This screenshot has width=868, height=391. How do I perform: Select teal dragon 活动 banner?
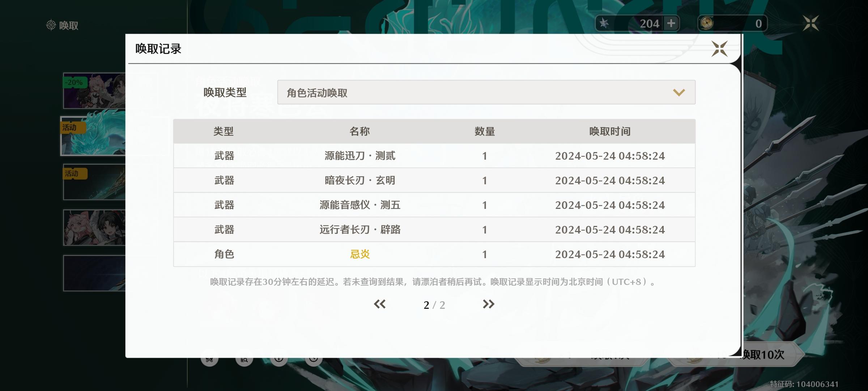(x=93, y=136)
